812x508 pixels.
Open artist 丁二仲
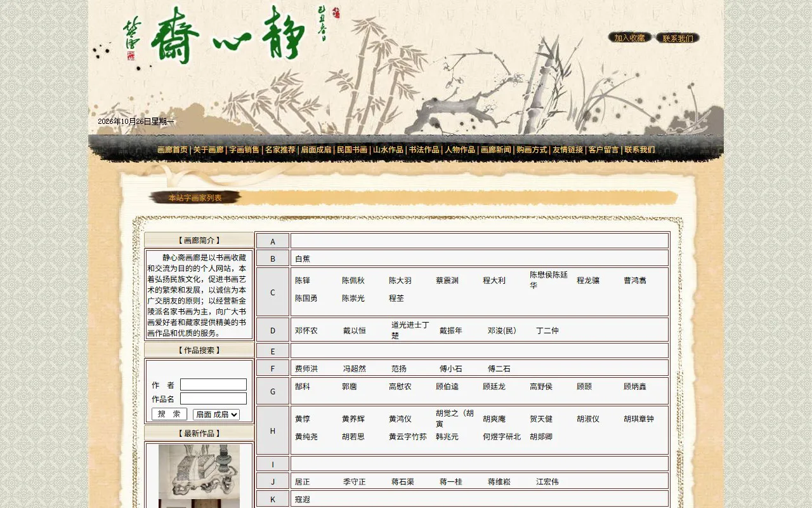547,331
